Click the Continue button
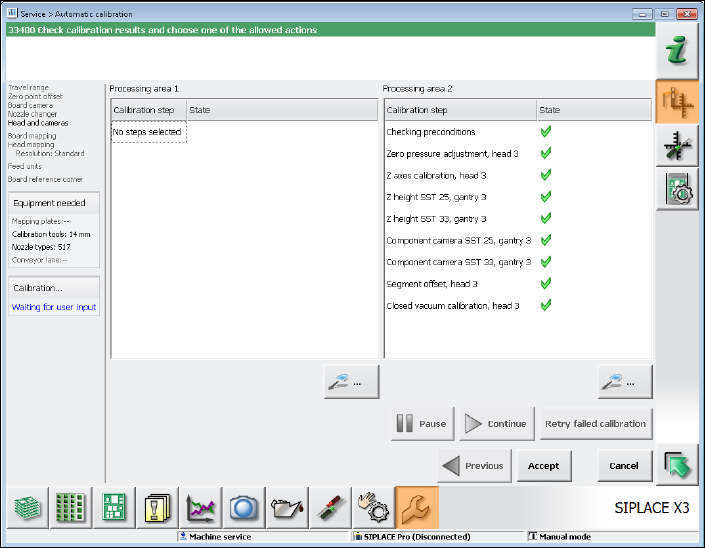This screenshot has height=548, width=705. [x=497, y=424]
